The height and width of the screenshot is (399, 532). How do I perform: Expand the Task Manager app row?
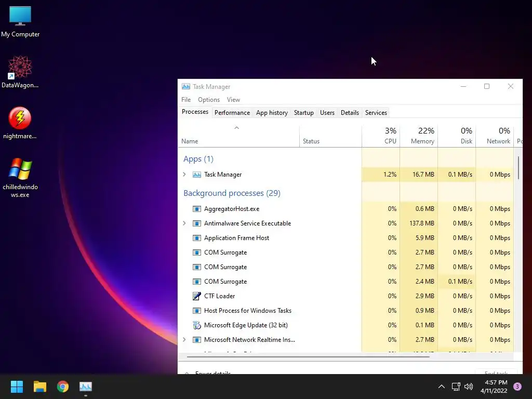tap(184, 175)
